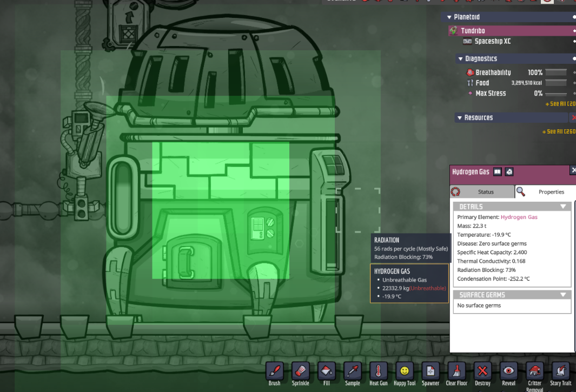This screenshot has width=576, height=392.
Task: Click the icon right of the book icon
Action: click(x=509, y=171)
